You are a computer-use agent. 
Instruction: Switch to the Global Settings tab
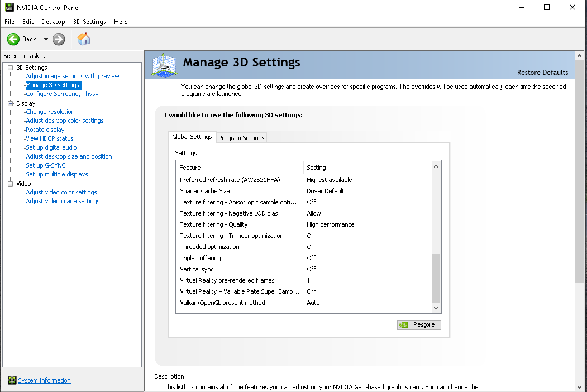pos(192,137)
